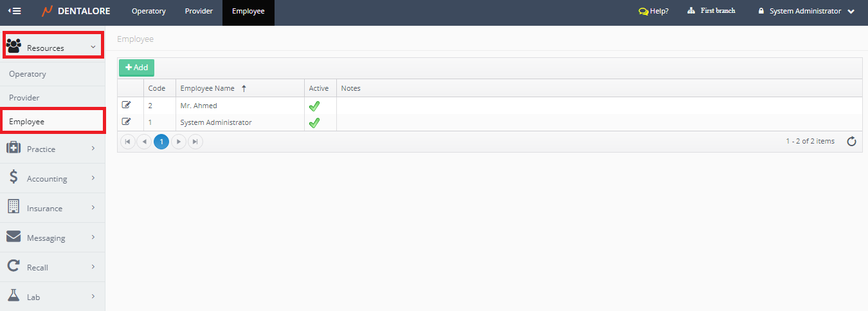Viewport: 868px width, 311px height.
Task: Switch to the Operatory top tab
Action: coord(149,12)
